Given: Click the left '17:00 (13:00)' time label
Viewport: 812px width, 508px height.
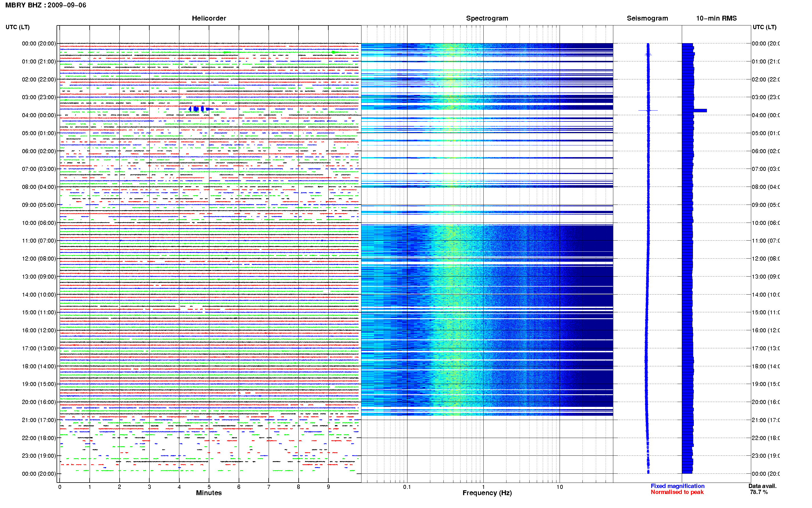Looking at the screenshot, I should pyautogui.click(x=39, y=348).
